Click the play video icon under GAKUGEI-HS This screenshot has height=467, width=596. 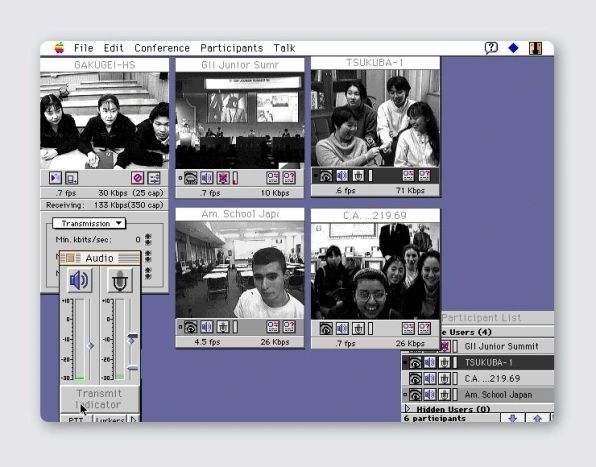click(x=55, y=178)
